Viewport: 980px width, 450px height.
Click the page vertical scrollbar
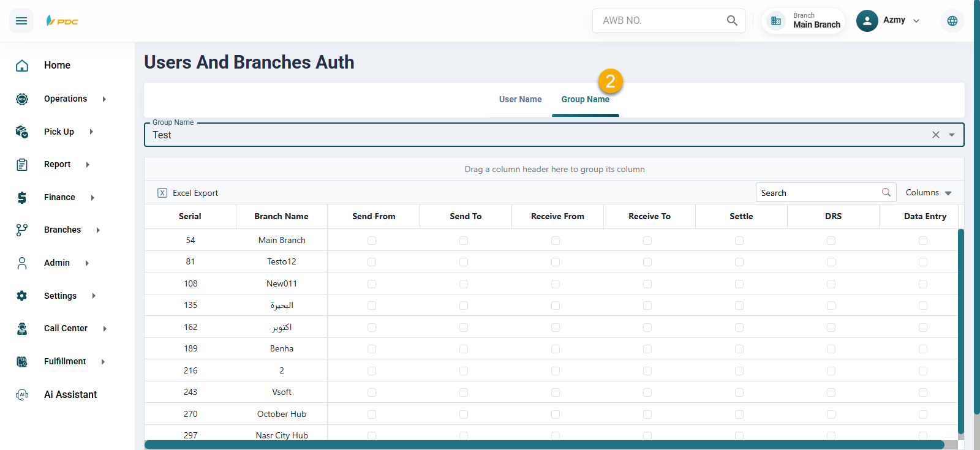click(976, 208)
